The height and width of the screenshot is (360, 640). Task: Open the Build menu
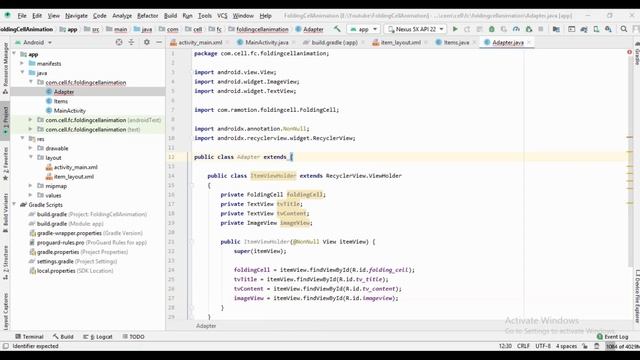[x=170, y=16]
